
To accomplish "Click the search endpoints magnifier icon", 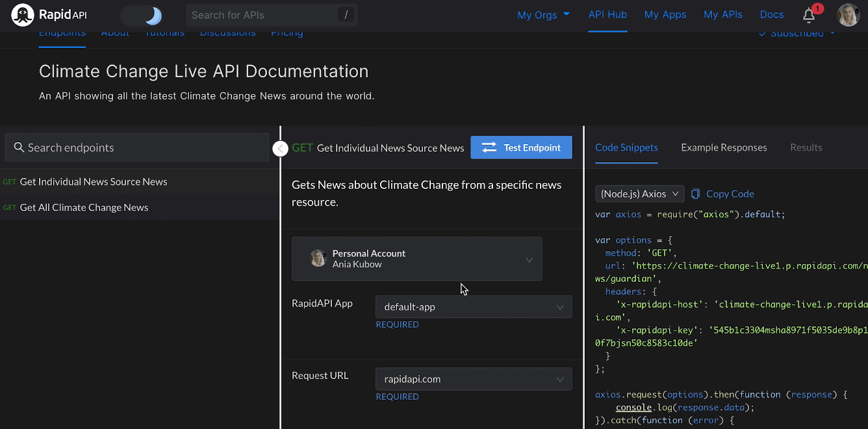I will coord(19,147).
